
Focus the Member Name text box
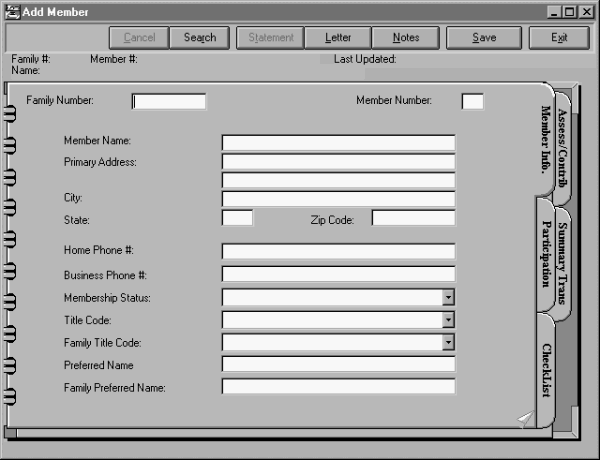click(338, 142)
